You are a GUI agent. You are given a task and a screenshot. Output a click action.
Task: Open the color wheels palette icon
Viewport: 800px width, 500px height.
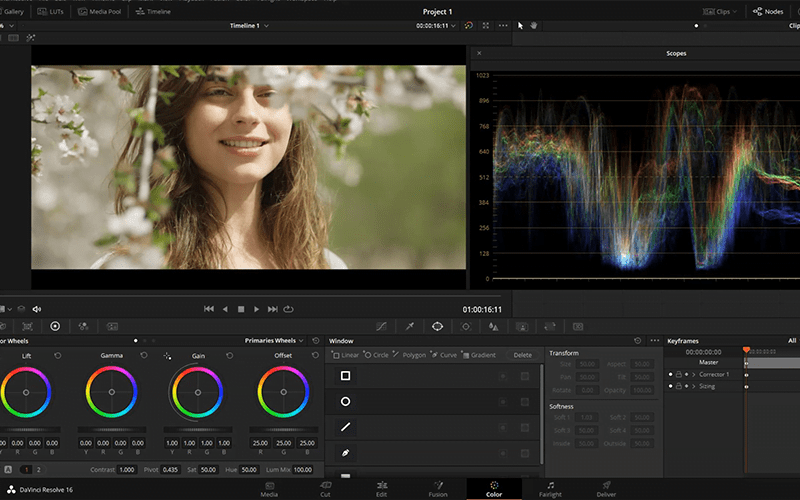(55, 327)
